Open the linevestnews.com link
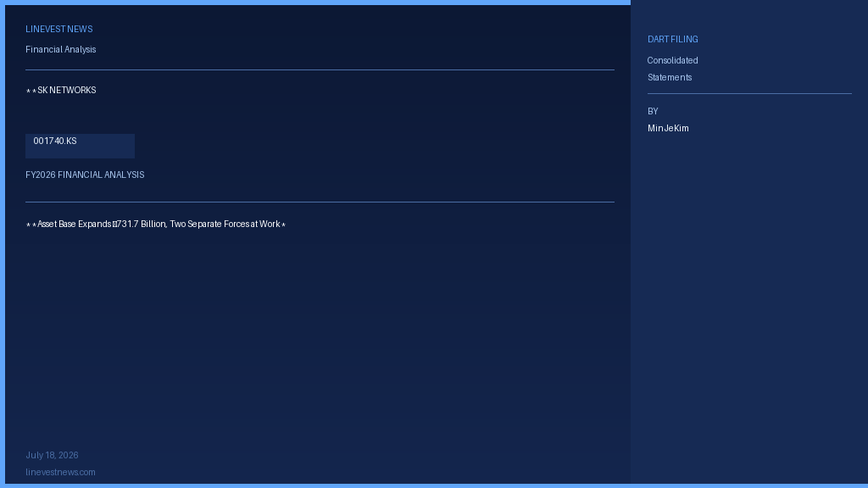The height and width of the screenshot is (488, 868). (x=60, y=473)
